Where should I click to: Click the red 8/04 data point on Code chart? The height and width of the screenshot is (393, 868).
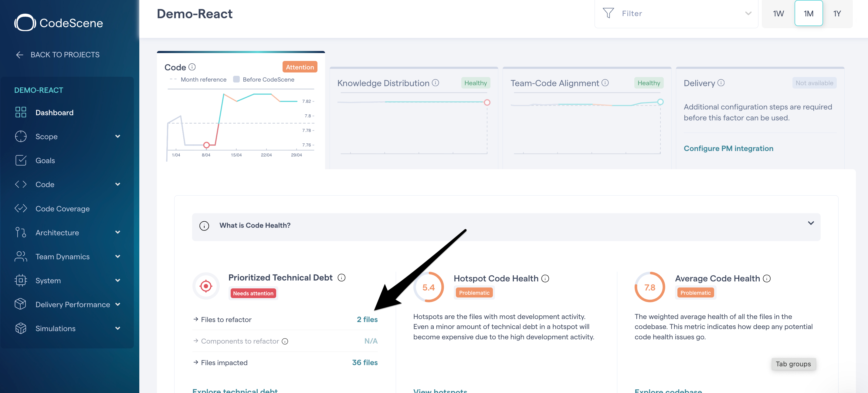tap(207, 145)
